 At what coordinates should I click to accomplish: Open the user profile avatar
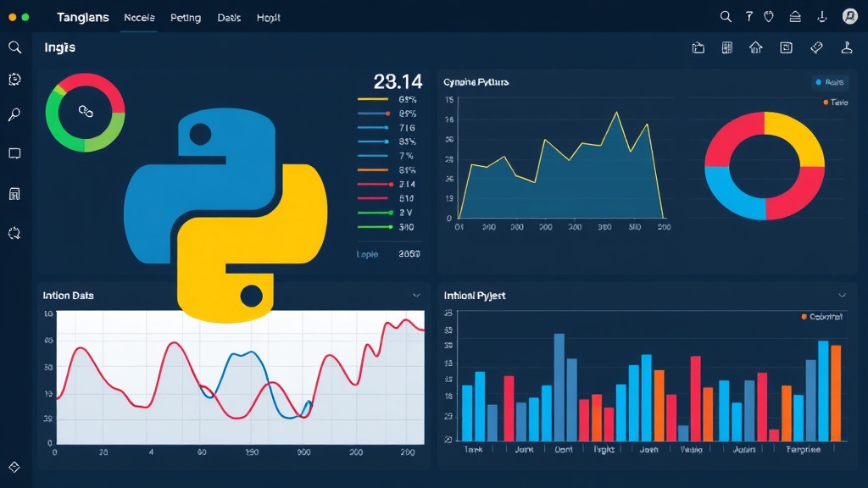[849, 17]
